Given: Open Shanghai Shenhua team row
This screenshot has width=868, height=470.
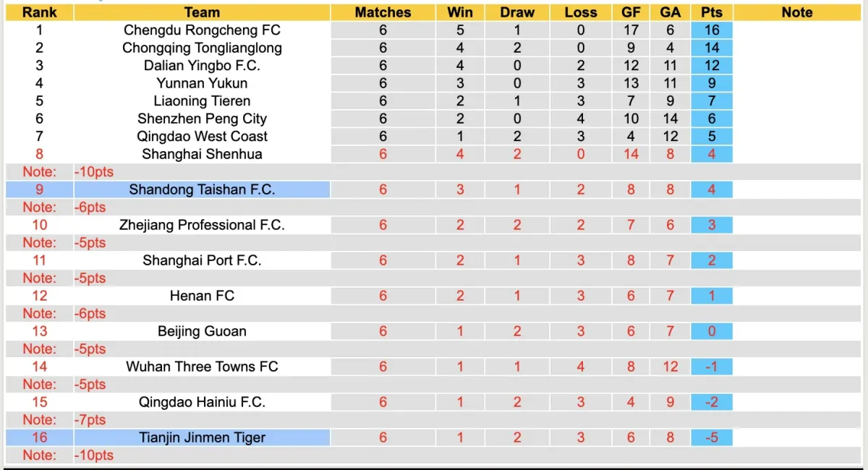Looking at the screenshot, I should coord(202,154).
